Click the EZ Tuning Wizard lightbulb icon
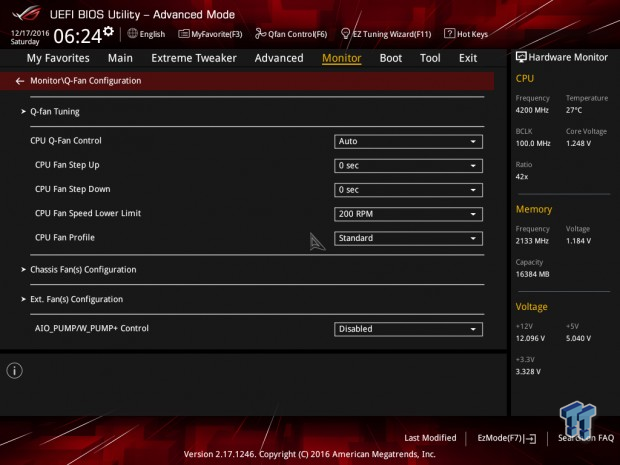Image resolution: width=620 pixels, height=465 pixels. (x=345, y=34)
